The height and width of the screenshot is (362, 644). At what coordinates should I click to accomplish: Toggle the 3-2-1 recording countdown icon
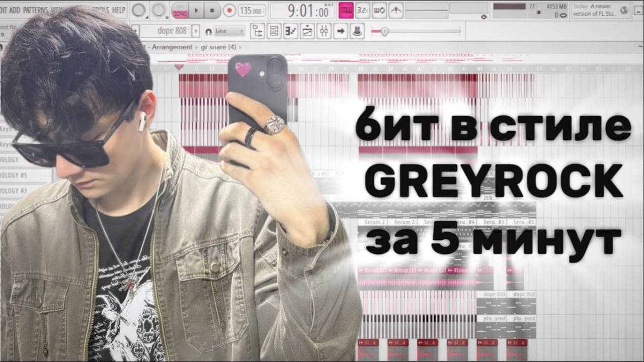[362, 10]
